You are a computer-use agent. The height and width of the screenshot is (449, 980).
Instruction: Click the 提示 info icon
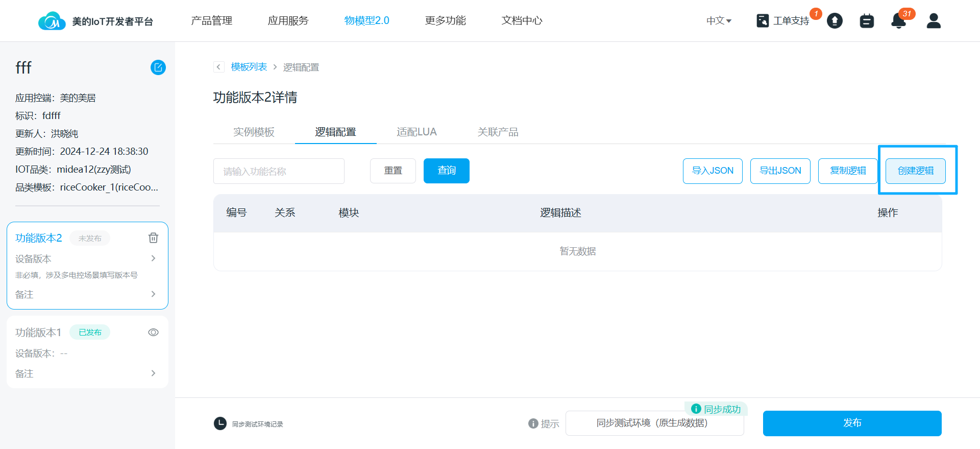pyautogui.click(x=533, y=423)
